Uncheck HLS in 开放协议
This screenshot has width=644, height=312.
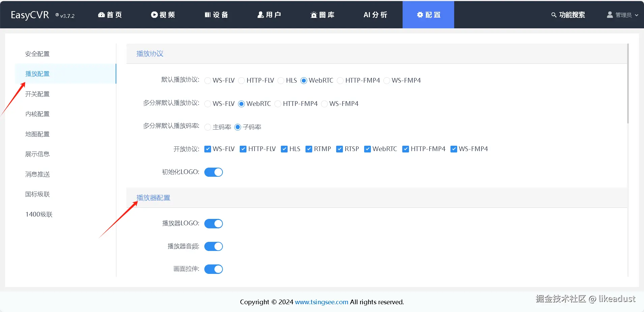click(284, 149)
